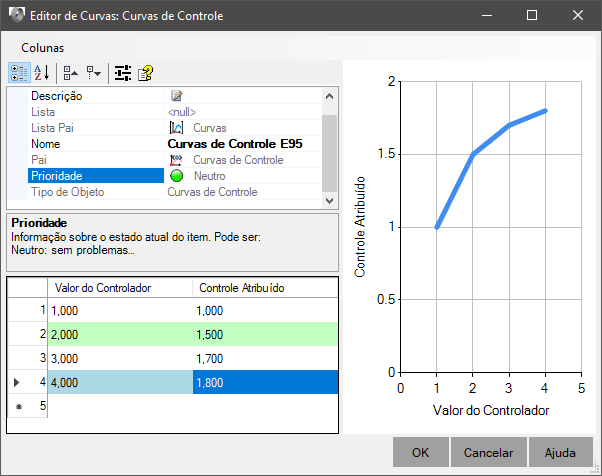Image resolution: width=602 pixels, height=476 pixels.
Task: Click the Valor do Controlador column header
Action: (120, 288)
